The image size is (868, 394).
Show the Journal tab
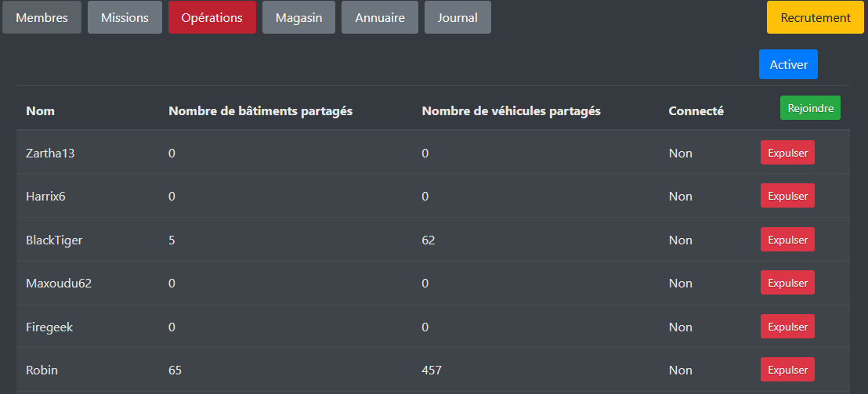[458, 17]
